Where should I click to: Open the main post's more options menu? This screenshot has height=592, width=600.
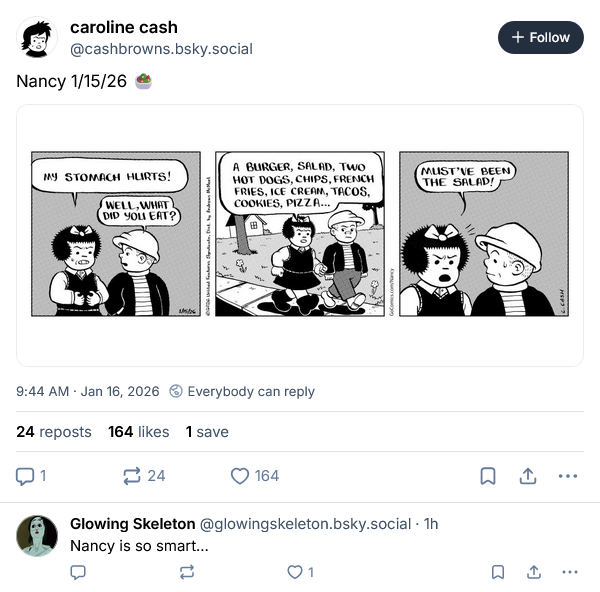click(568, 476)
